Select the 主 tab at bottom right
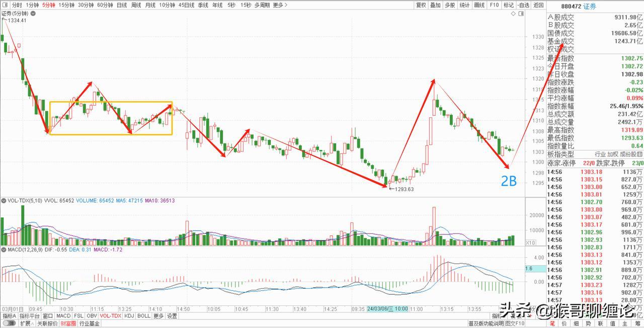The height and width of the screenshot is (328, 644). 625,324
